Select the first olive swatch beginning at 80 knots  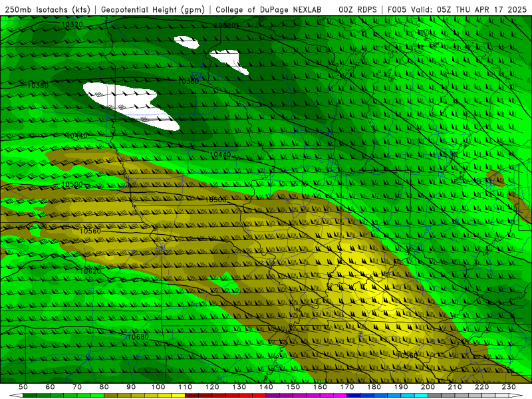(110, 396)
